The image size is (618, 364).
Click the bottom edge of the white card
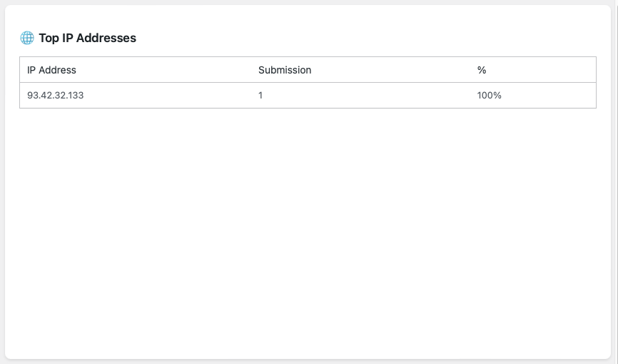tap(307, 356)
